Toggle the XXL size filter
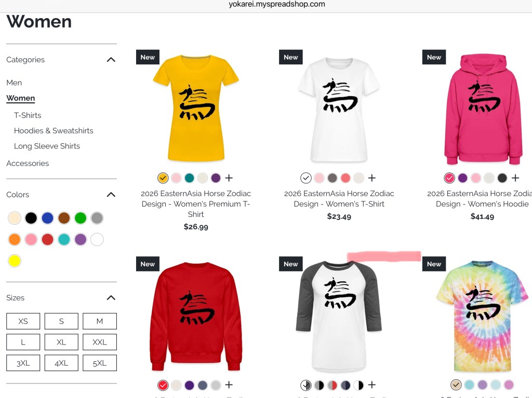Image resolution: width=532 pixels, height=398 pixels. coord(100,342)
